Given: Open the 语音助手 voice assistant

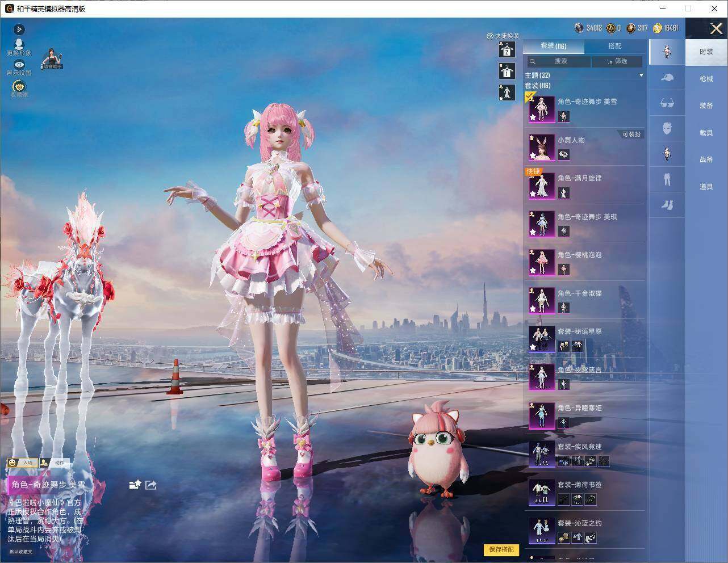Looking at the screenshot, I should [52, 59].
